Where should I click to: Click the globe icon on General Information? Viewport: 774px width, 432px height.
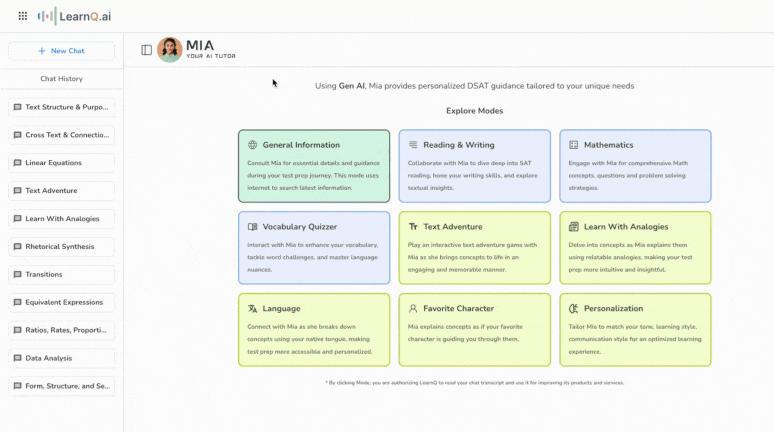(x=253, y=145)
